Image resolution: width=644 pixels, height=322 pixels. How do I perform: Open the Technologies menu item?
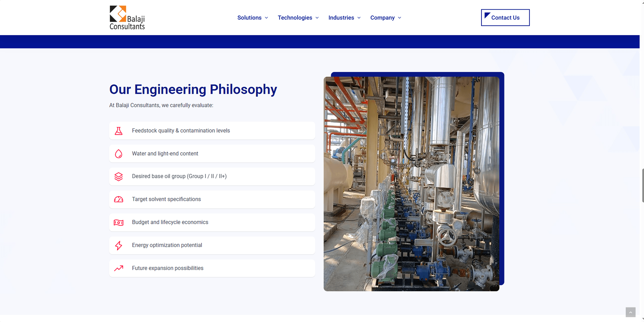[x=295, y=18]
